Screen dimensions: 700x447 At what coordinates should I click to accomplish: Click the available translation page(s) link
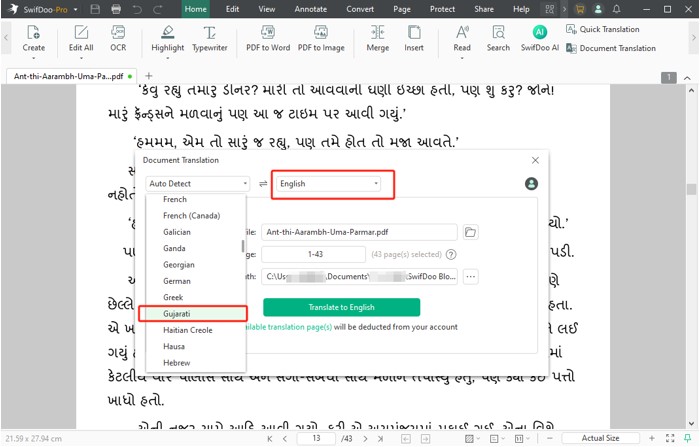tap(289, 327)
